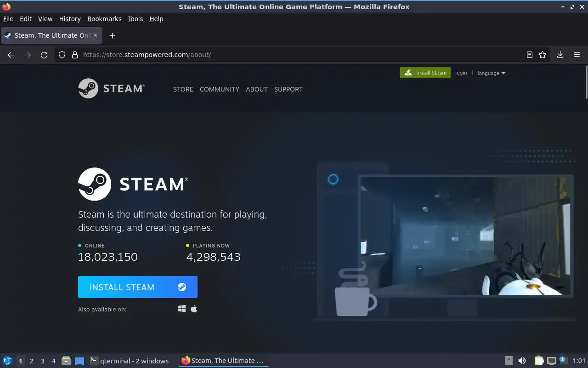The width and height of the screenshot is (588, 368).
Task: Go to the STORE section
Action: 183,89
